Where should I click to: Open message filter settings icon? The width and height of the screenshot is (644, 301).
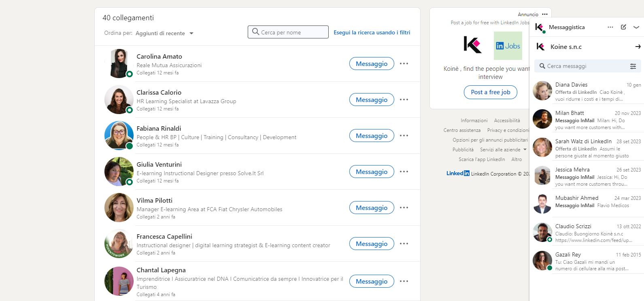633,66
